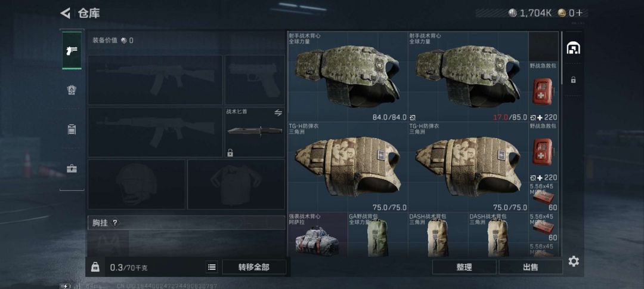Open the backpack tab in left sidebar
This screenshot has height=289, width=644.
(72, 129)
